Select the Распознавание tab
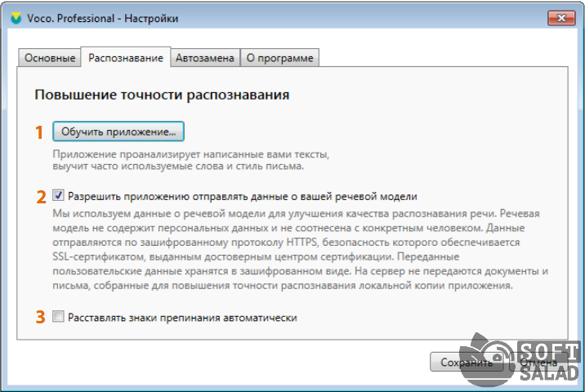 point(126,57)
